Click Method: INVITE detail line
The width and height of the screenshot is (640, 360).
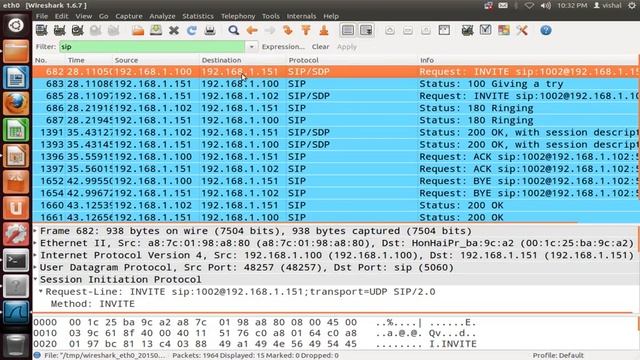(x=93, y=304)
